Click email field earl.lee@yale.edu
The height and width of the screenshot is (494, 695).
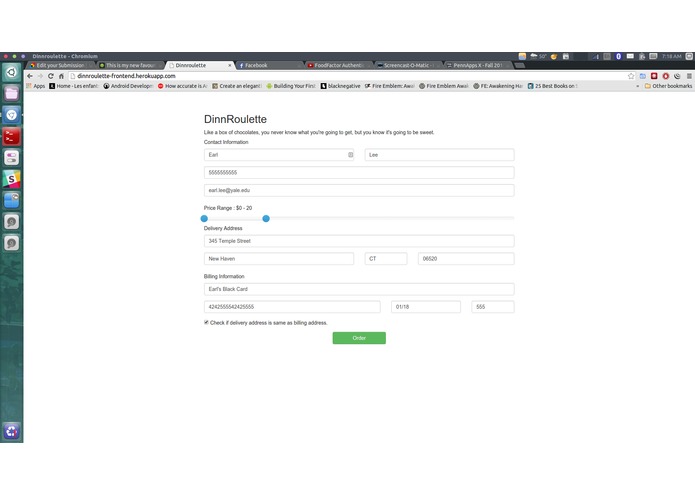(359, 190)
